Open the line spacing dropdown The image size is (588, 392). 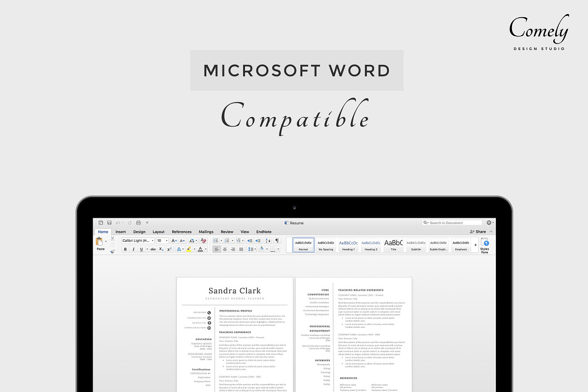pyautogui.click(x=252, y=249)
